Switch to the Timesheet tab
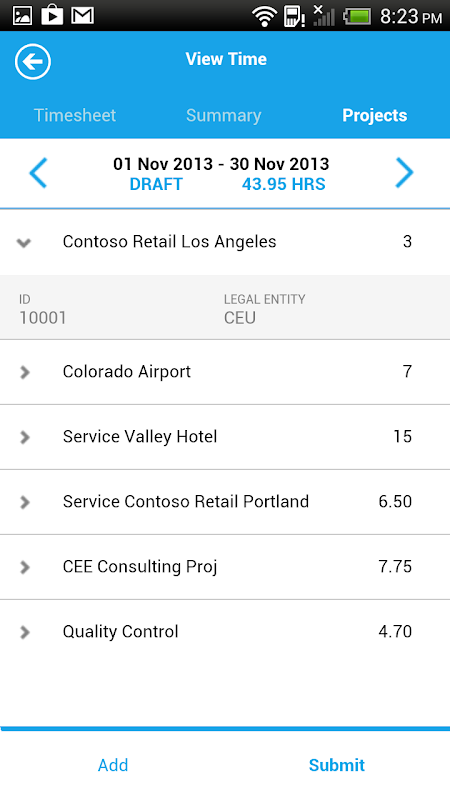Screen dimensions: 450x800 click(75, 115)
